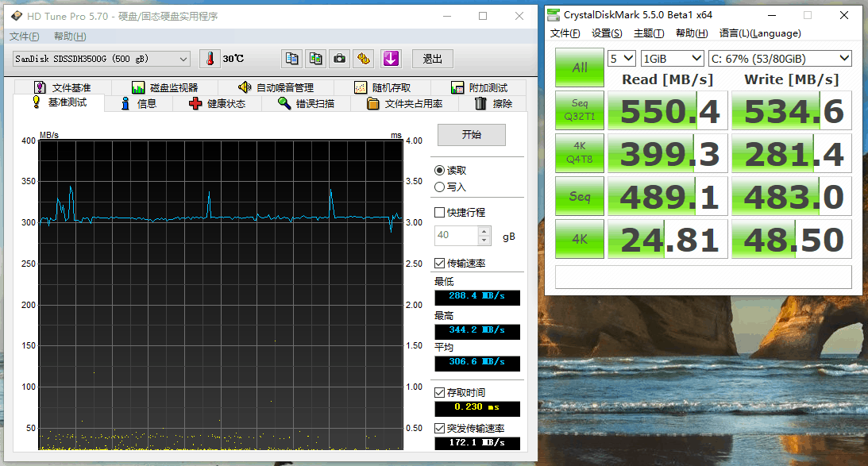Click the 退出 exit button
The height and width of the screenshot is (466, 868).
pos(432,59)
